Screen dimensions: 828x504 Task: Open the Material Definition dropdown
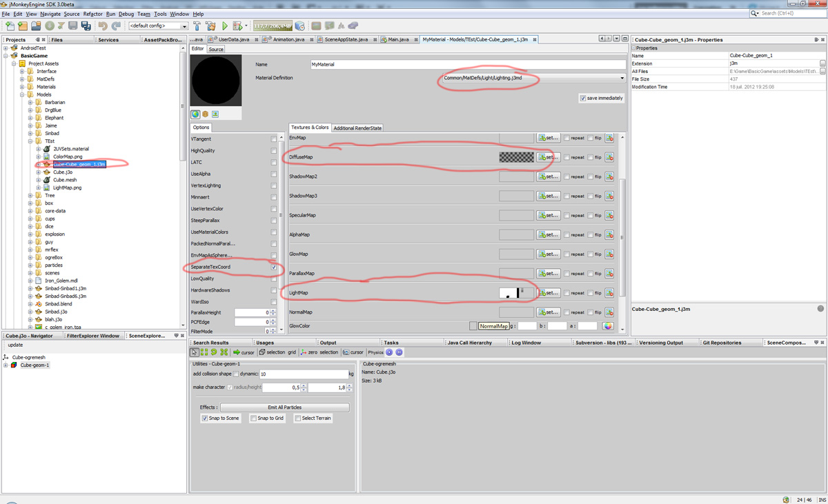click(x=622, y=78)
